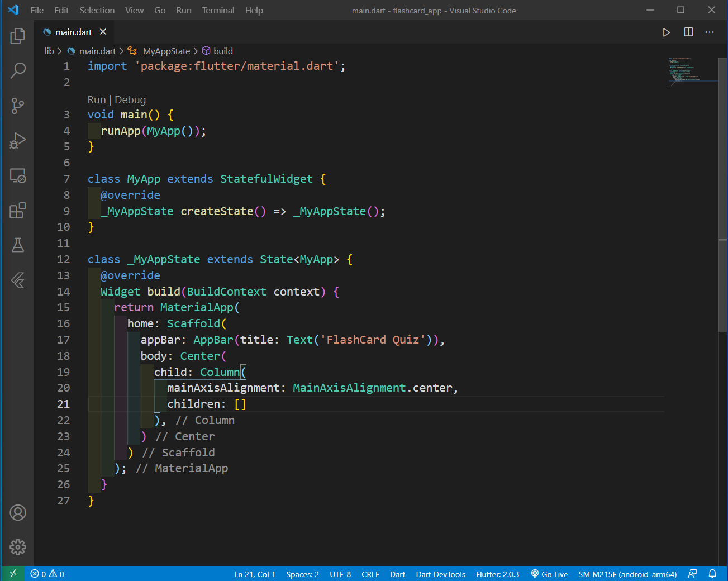Open the notifications bell
The width and height of the screenshot is (728, 581).
coord(712,574)
